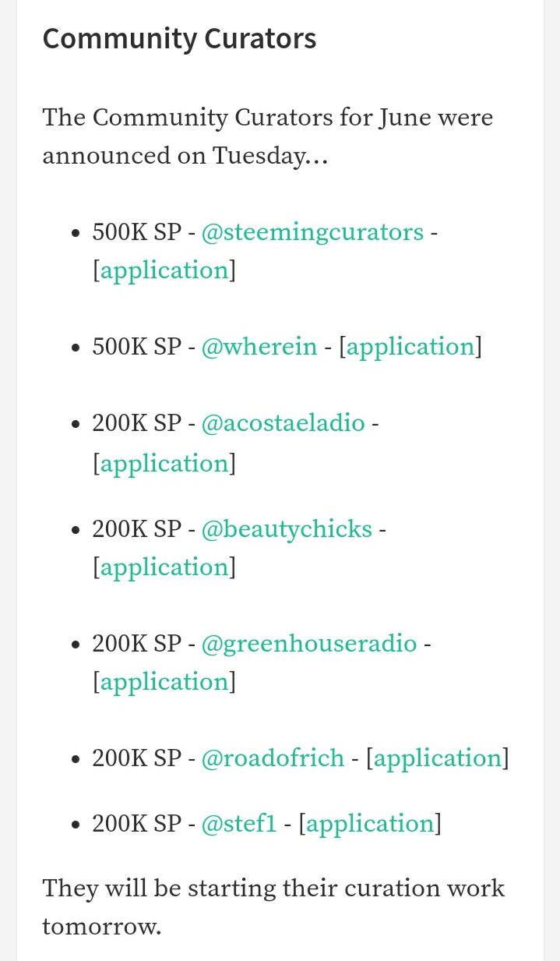Image resolution: width=560 pixels, height=961 pixels.
Task: Open the application link under @acostaeladio
Action: [x=164, y=464]
